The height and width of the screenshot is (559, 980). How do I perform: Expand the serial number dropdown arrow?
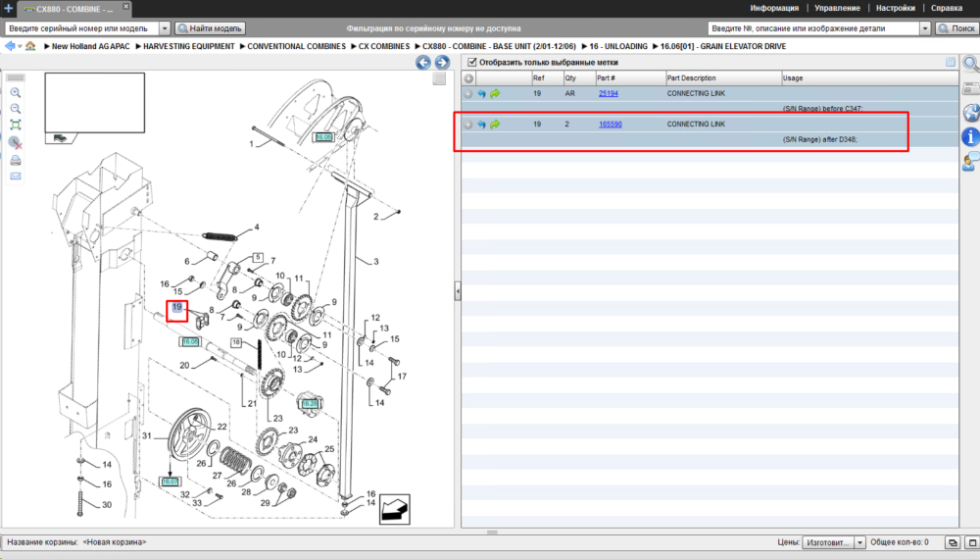coord(165,28)
